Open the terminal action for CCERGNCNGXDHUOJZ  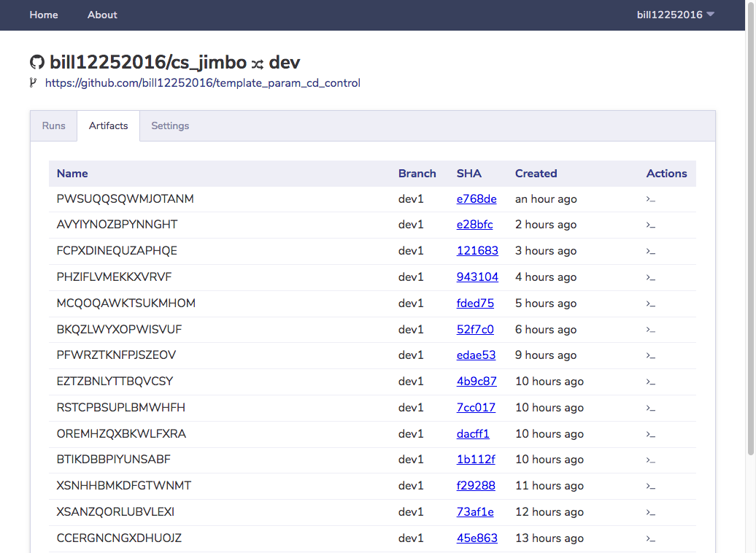click(651, 538)
